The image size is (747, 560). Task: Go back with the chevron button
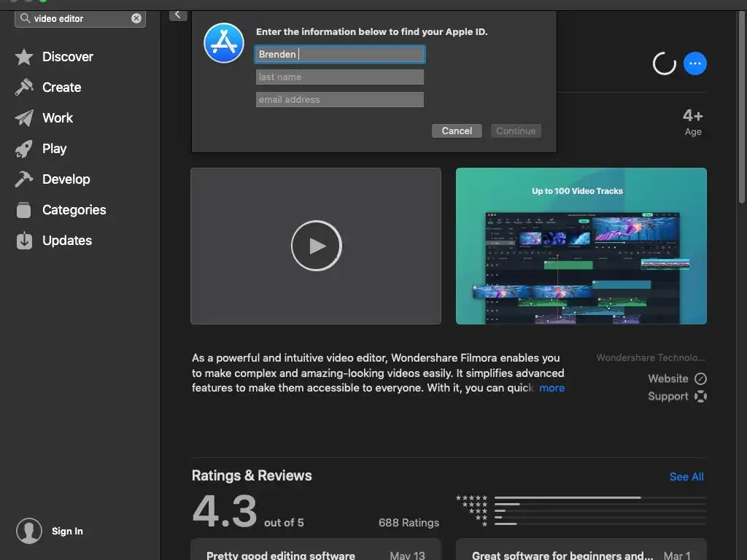[178, 15]
